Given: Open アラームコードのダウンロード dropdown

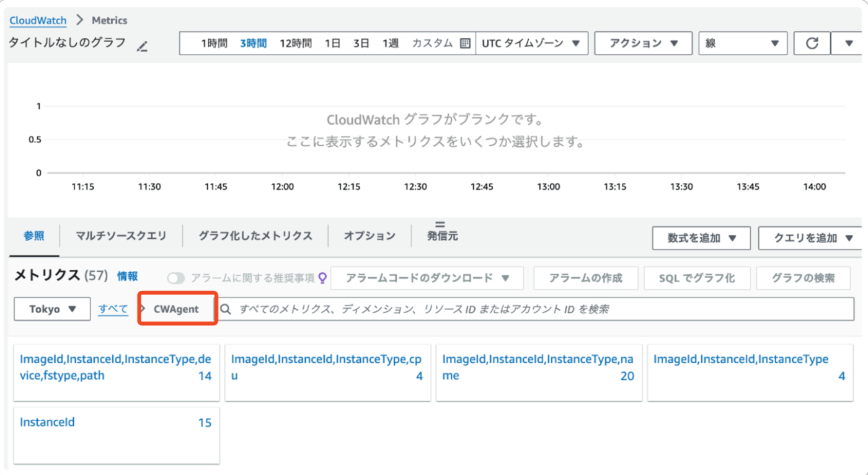Looking at the screenshot, I should (x=427, y=278).
